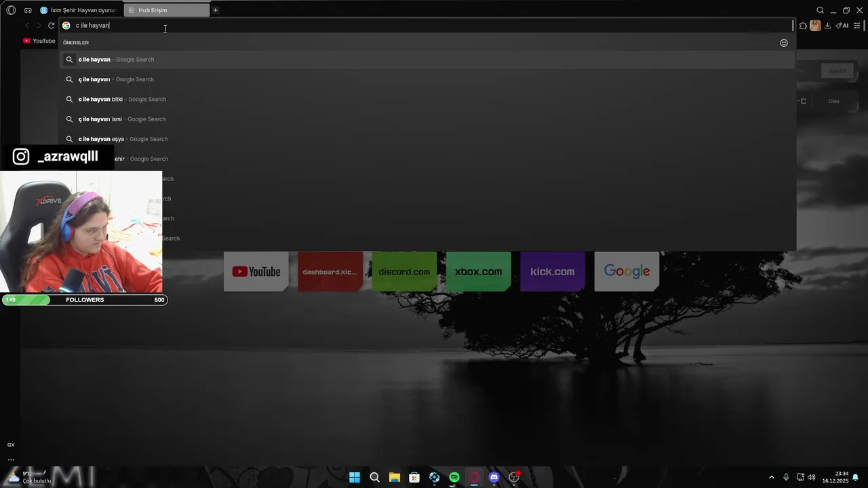Viewport: 868px width, 488px height.
Task: Open the GX Corner gamepad icon
Action: coord(28,10)
